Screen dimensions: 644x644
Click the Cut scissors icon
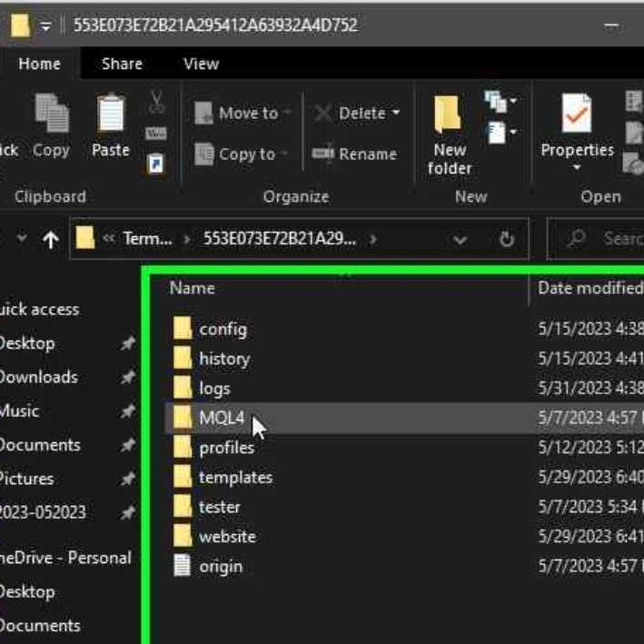click(156, 102)
